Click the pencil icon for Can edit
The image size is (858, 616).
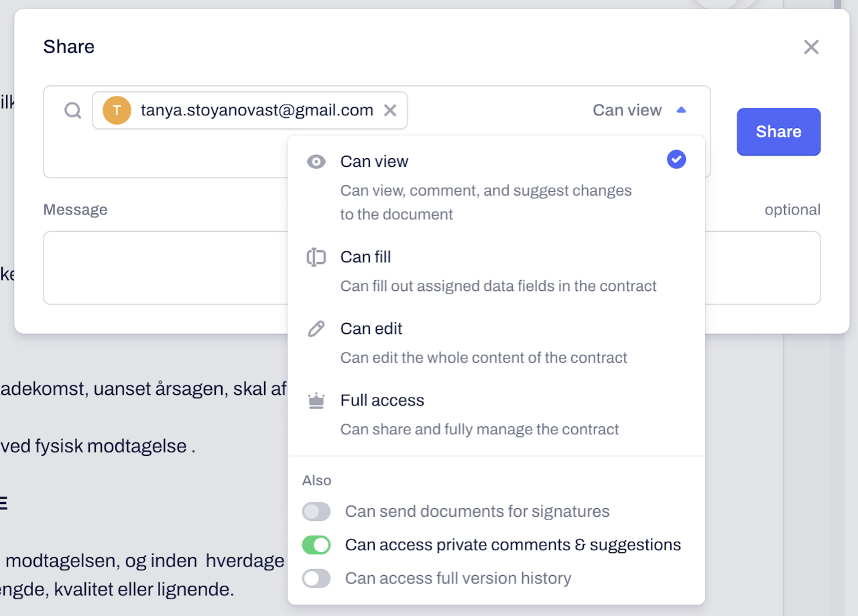316,329
